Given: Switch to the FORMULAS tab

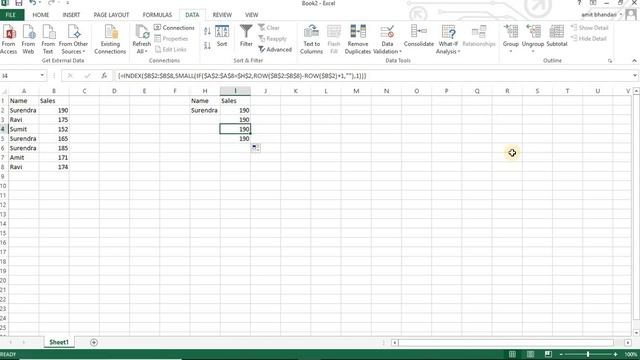Looking at the screenshot, I should [x=157, y=15].
